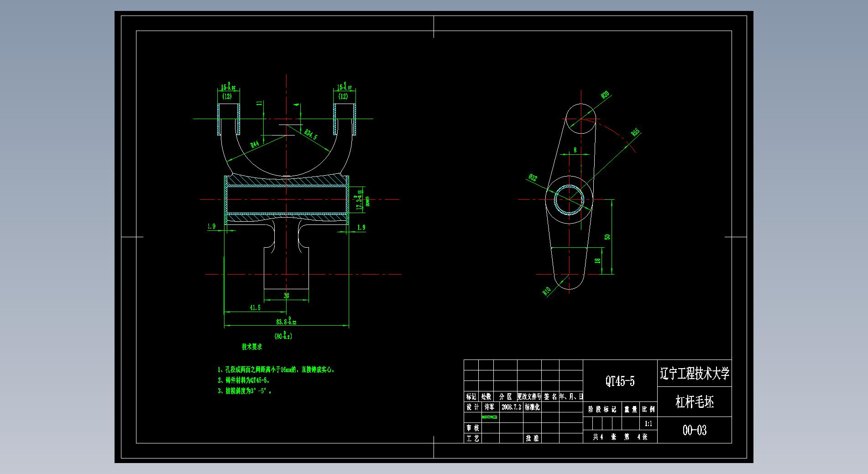Select the 重量 header cell

[x=631, y=409]
